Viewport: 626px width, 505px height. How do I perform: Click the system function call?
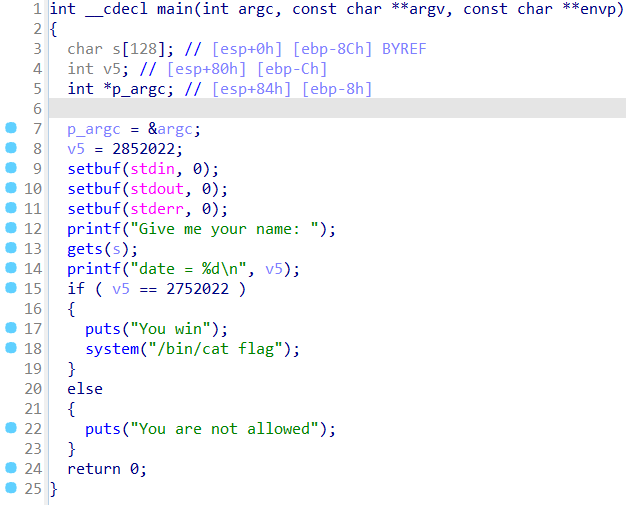[112, 349]
